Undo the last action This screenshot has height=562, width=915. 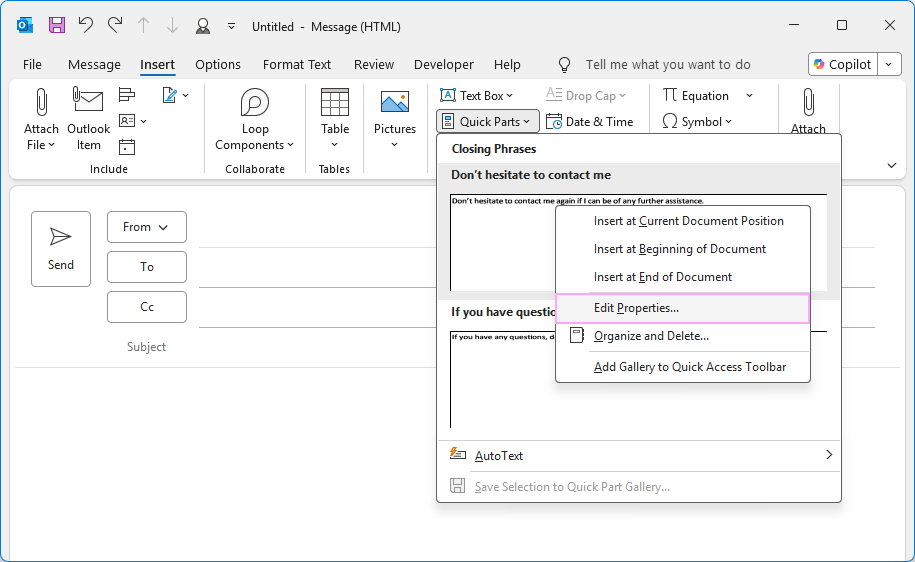[x=86, y=25]
